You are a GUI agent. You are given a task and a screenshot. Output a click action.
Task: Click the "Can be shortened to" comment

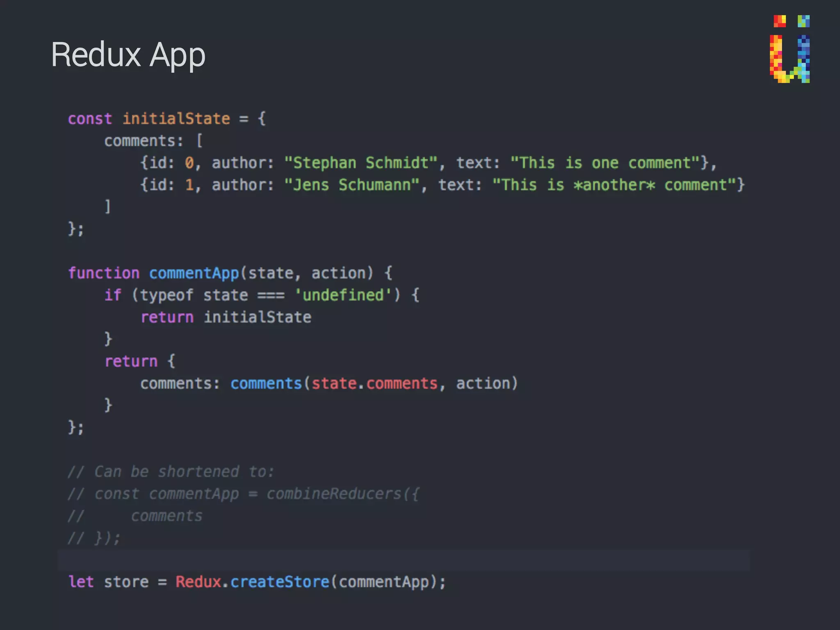(x=171, y=472)
